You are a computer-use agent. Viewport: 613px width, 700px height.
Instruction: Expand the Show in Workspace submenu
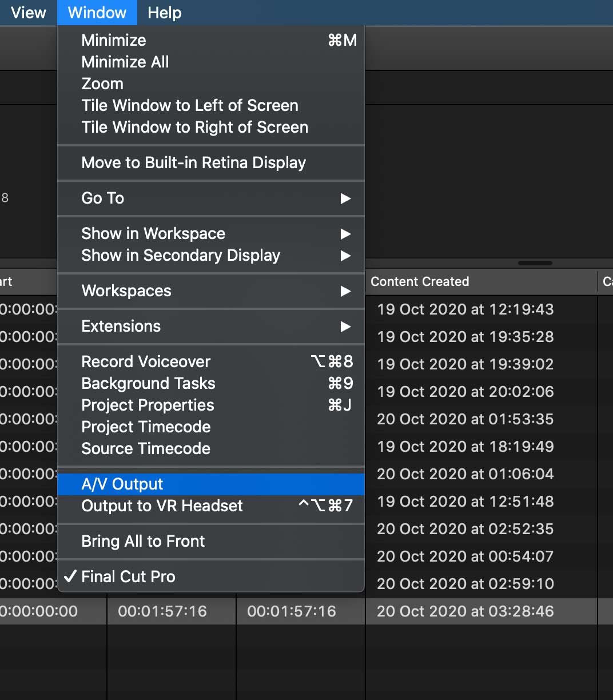tap(211, 233)
